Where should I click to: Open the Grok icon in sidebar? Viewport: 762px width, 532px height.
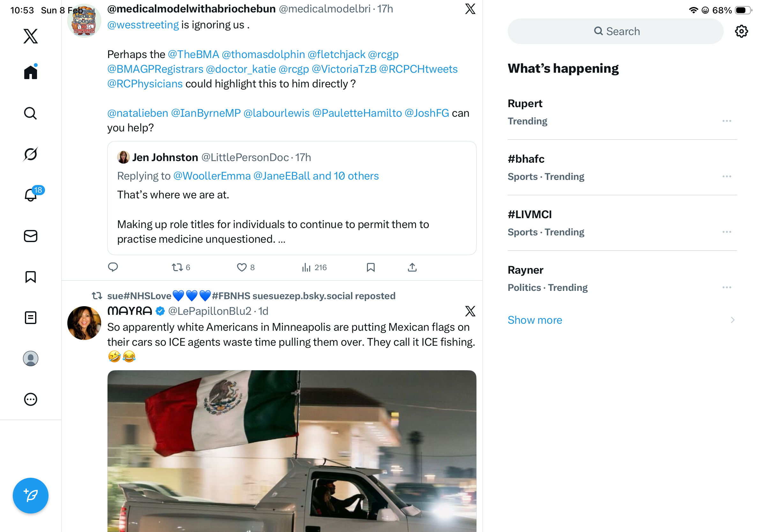pos(31,154)
